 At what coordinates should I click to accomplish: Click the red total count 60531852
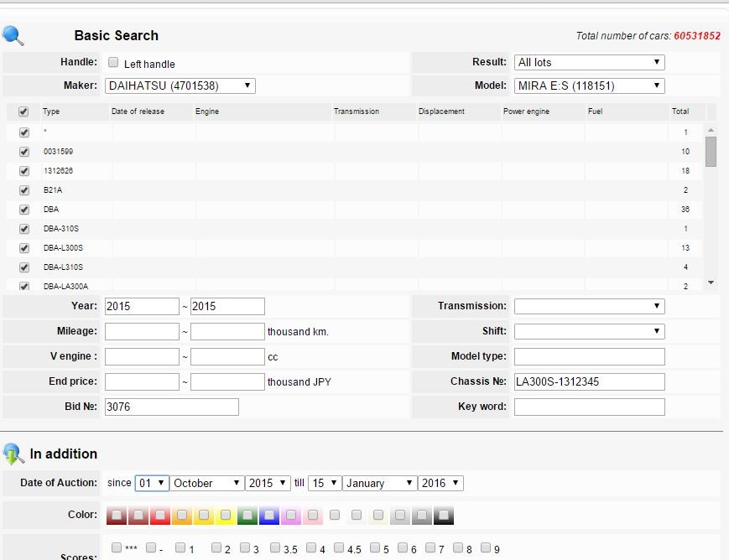697,36
